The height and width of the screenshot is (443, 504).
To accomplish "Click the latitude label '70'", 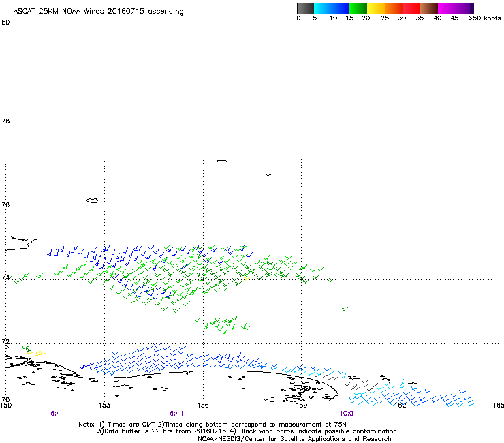I will pyautogui.click(x=5, y=399).
